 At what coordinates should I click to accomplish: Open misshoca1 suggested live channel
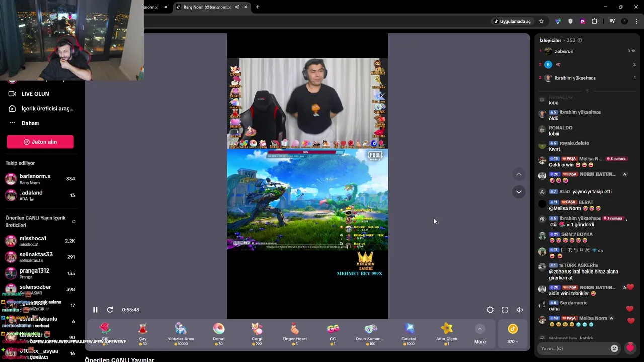(40, 241)
